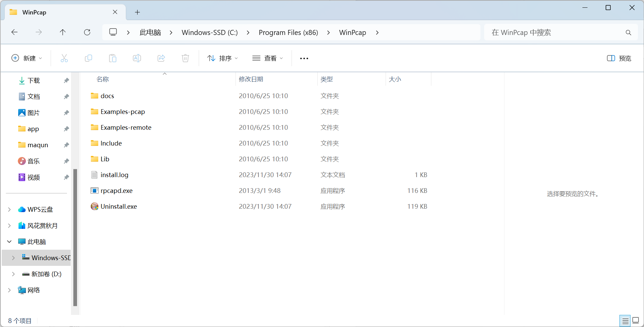Click the WinPcap breadcrumb segment
This screenshot has width=644, height=327.
click(353, 32)
